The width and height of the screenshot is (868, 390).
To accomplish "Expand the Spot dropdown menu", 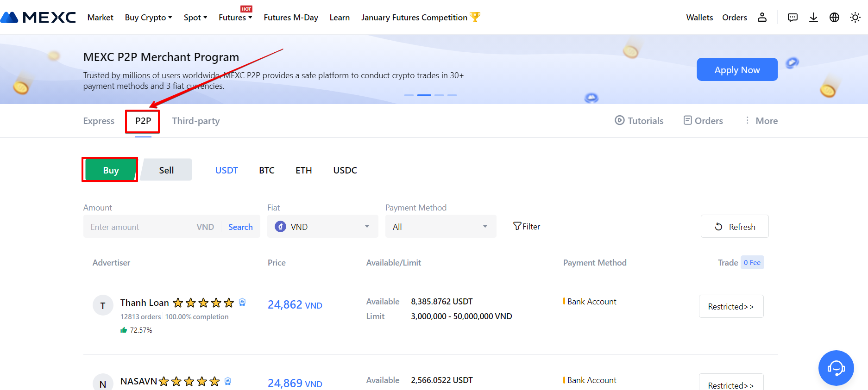I will coord(195,18).
